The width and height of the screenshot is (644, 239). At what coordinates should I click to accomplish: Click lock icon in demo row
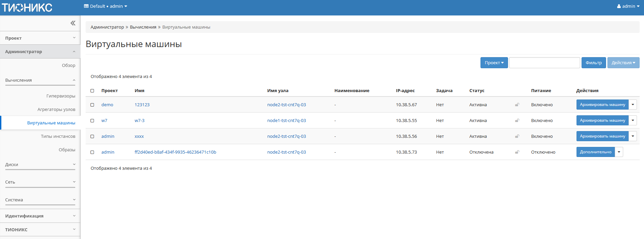[517, 105]
